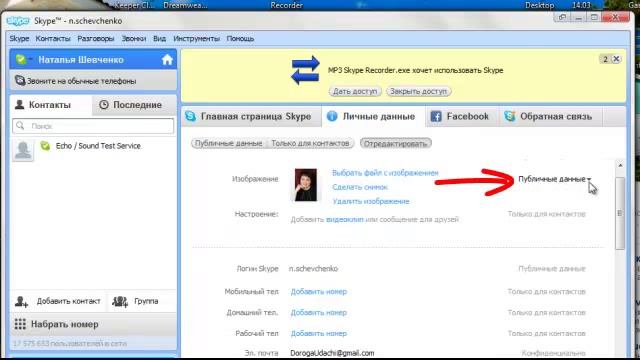Click Звоните на обычные телефоны bar
The width and height of the screenshot is (640, 360).
pos(93,81)
